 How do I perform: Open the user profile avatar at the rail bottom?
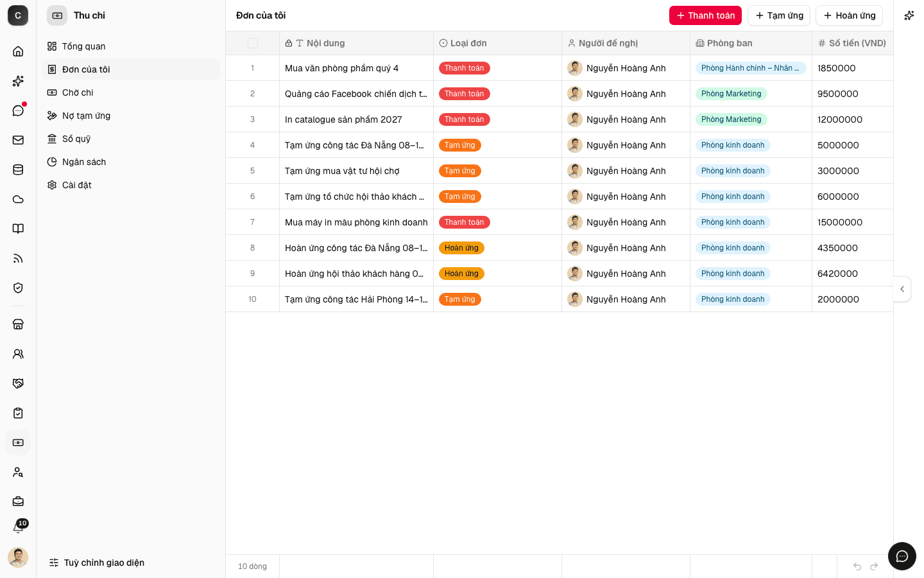[x=18, y=557]
